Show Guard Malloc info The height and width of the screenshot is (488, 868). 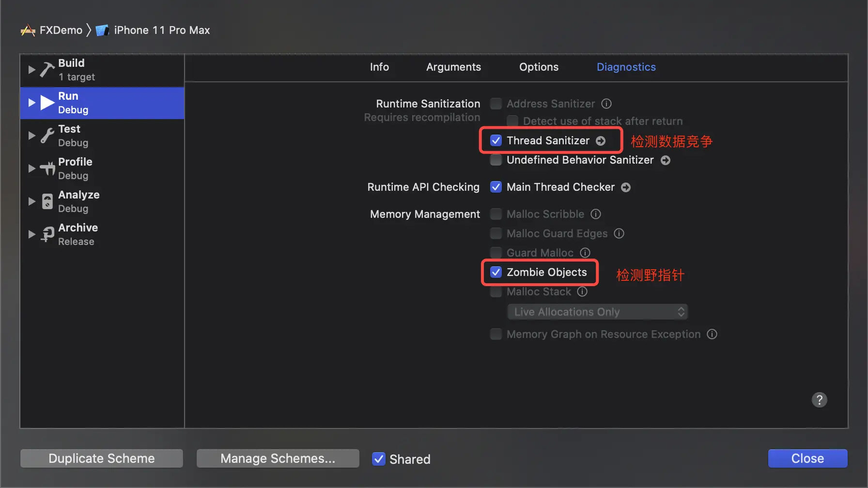coord(585,253)
